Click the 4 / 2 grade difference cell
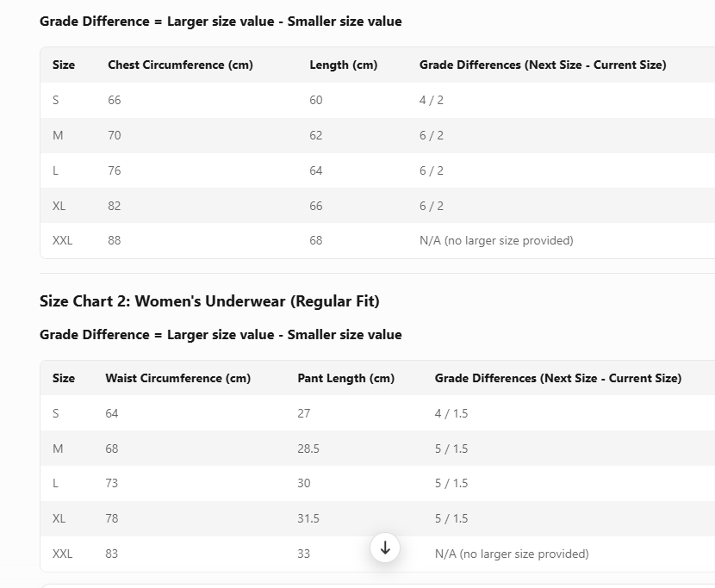 [432, 100]
